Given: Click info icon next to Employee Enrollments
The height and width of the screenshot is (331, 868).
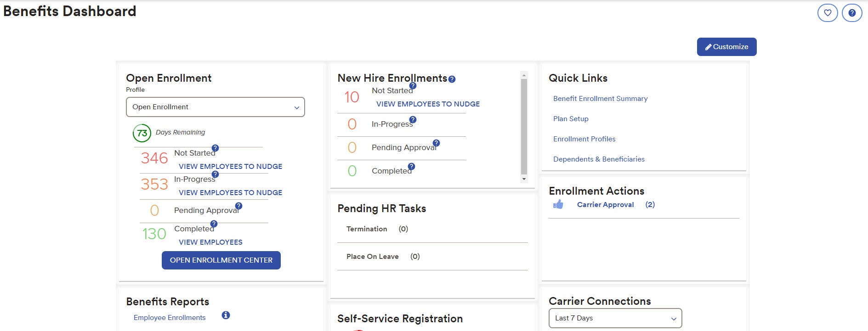Looking at the screenshot, I should 226,315.
